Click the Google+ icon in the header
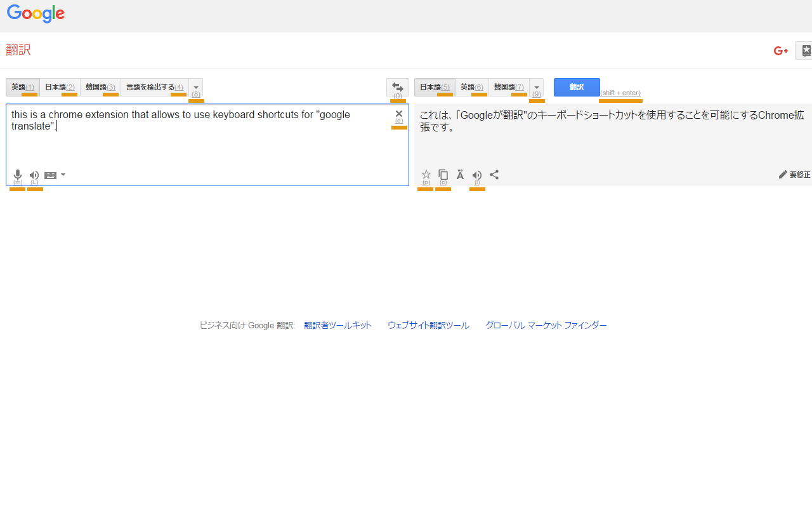 pyautogui.click(x=780, y=50)
